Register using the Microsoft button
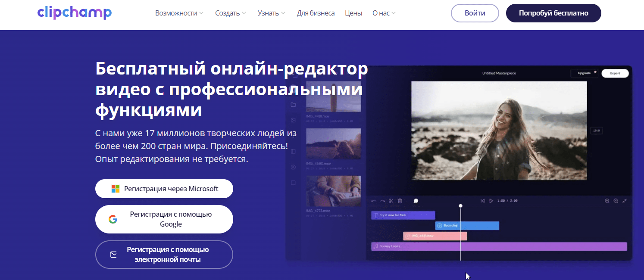Screen dimensions: 644x280 164,189
